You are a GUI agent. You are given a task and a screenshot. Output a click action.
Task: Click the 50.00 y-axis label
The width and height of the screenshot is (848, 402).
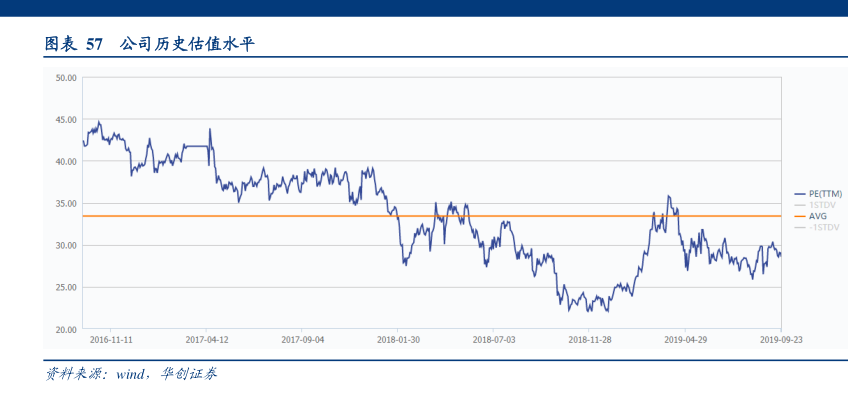pos(67,77)
